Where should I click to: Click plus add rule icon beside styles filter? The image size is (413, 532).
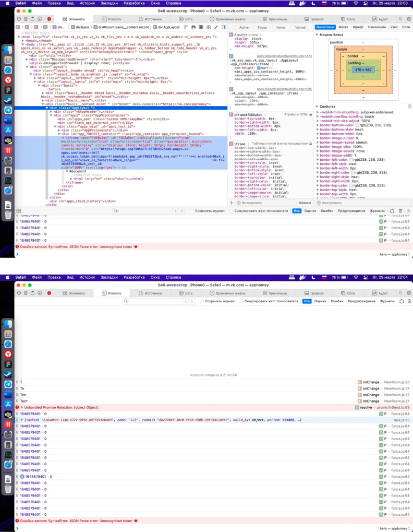coord(232,203)
